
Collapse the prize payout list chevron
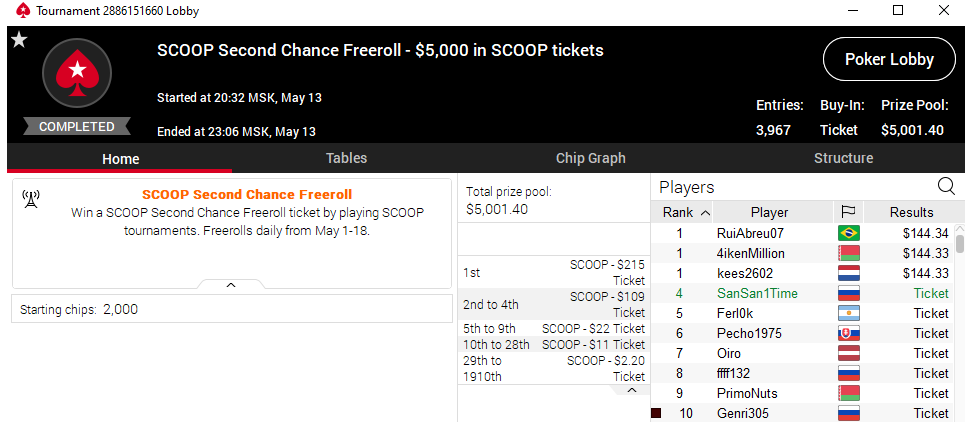click(631, 391)
